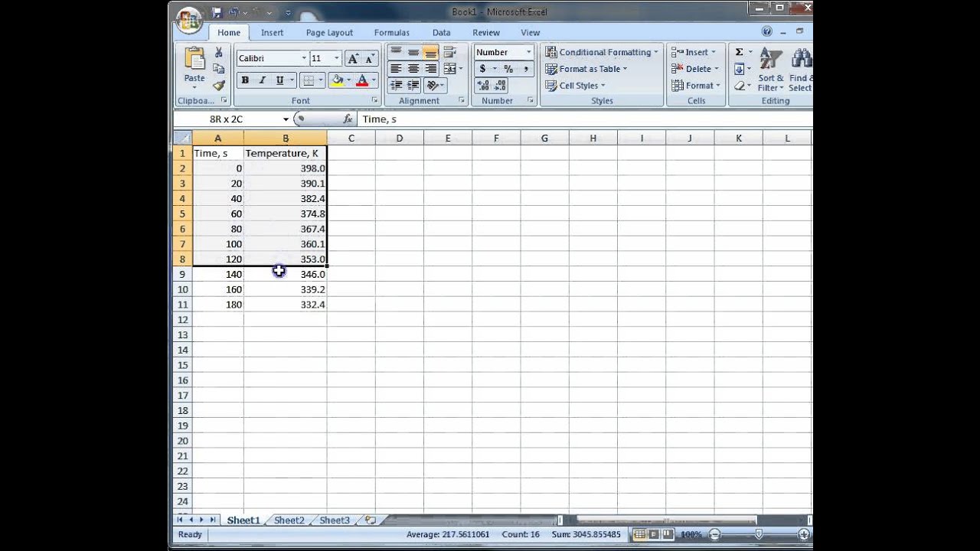Viewport: 980px width, 551px height.
Task: Switch to the Page Layout tab
Action: 329,33
